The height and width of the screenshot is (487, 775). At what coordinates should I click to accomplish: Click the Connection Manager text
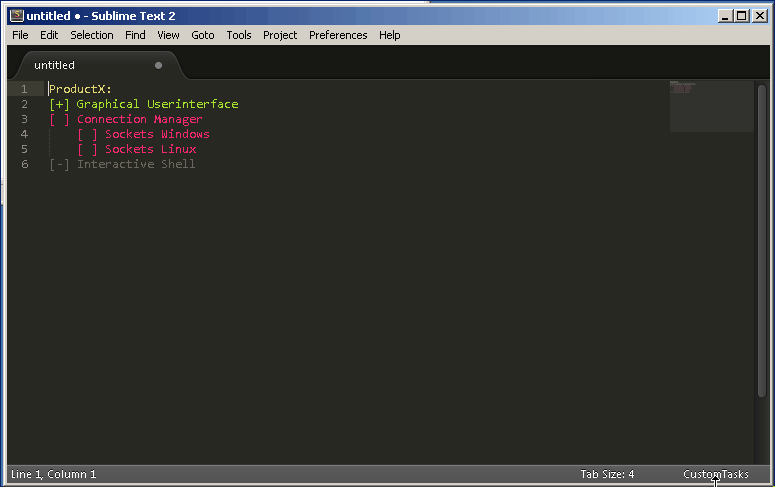[140, 119]
